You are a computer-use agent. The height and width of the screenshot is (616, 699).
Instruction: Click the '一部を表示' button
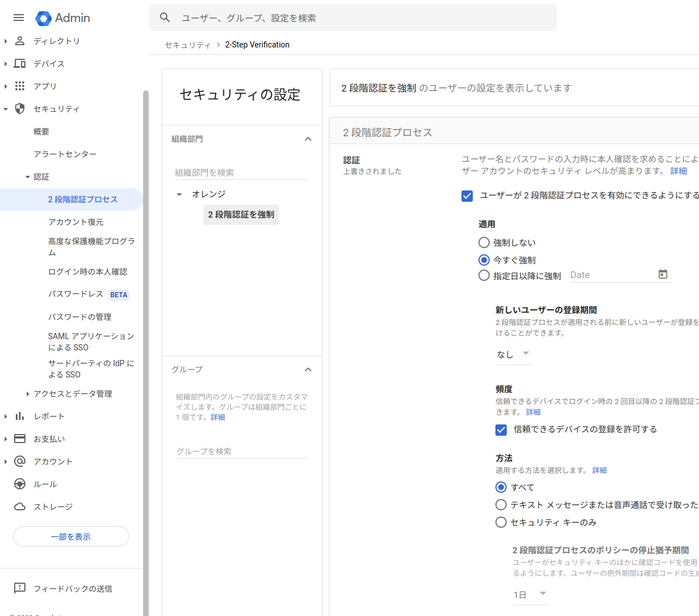click(x=71, y=536)
